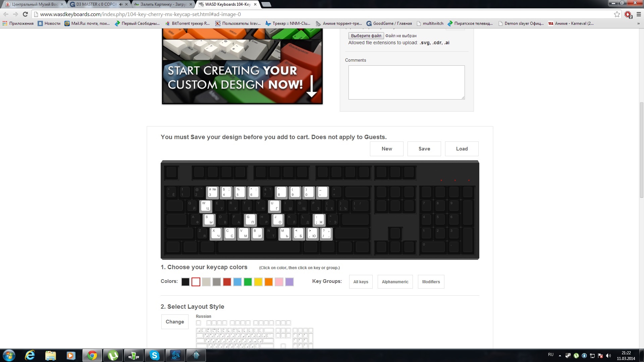Toggle white G keycap on keyboard
Viewport: 644px width, 362px height.
click(x=250, y=220)
